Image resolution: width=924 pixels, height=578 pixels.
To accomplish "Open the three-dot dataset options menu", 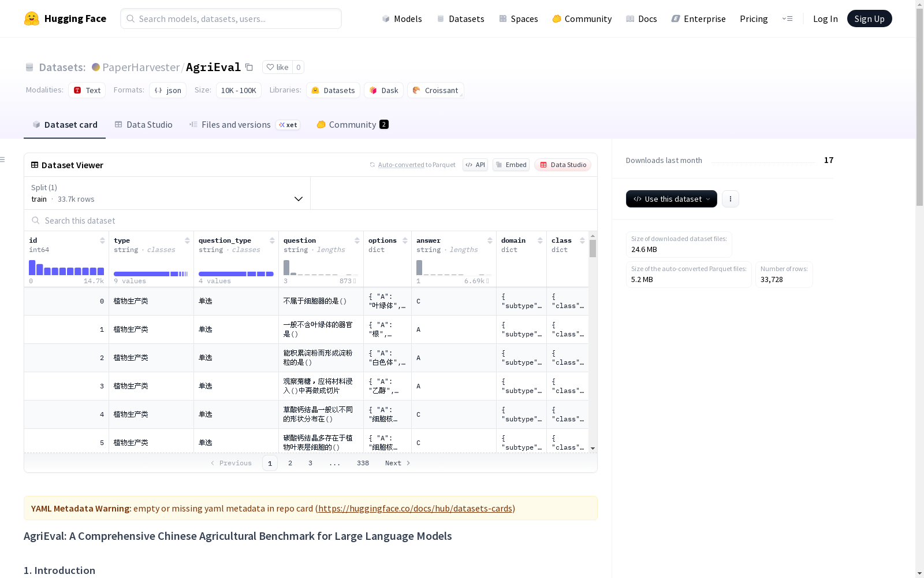I will (731, 199).
